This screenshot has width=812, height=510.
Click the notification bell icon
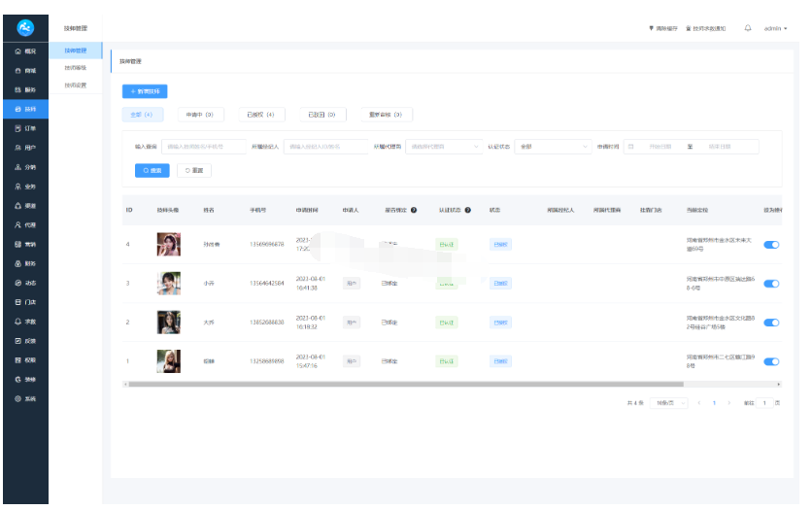tap(748, 28)
